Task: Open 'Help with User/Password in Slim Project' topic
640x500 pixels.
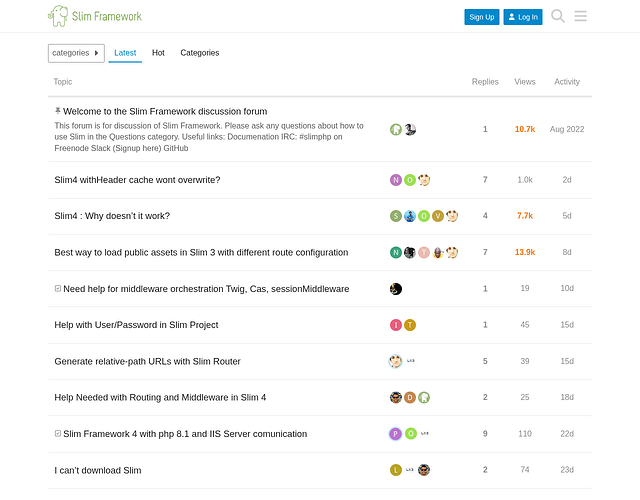Action: (136, 325)
